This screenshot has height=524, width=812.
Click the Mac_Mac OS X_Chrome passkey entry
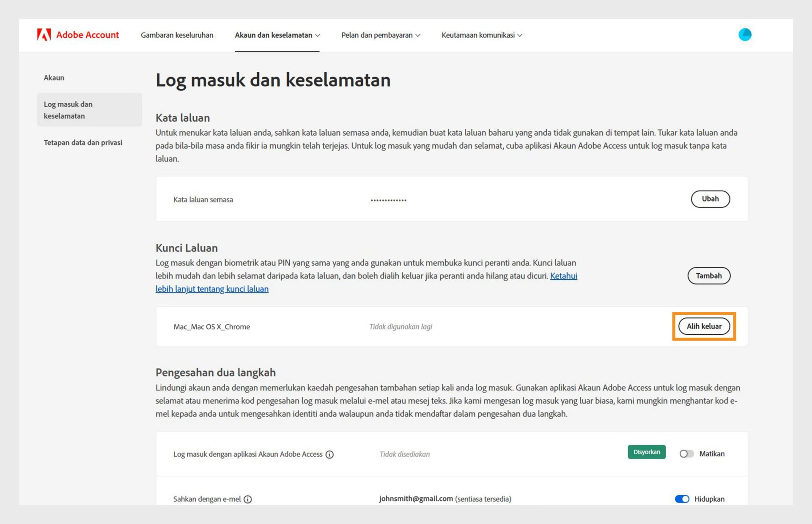pyautogui.click(x=211, y=327)
